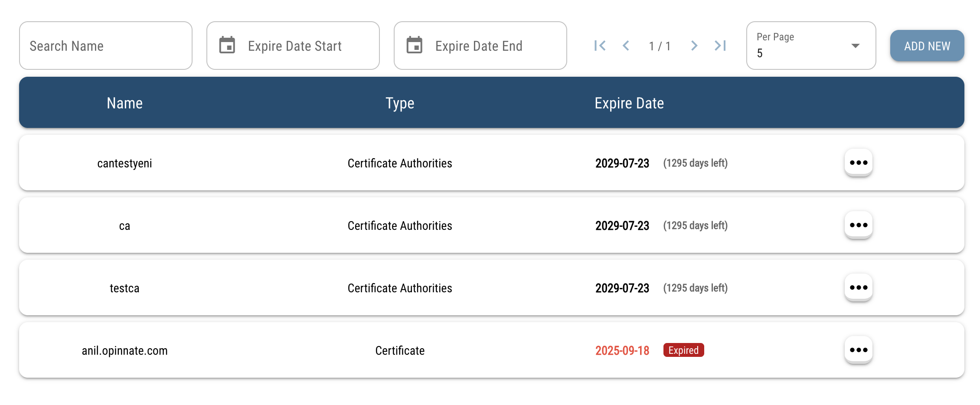Jump to the first page of results

coord(601,46)
